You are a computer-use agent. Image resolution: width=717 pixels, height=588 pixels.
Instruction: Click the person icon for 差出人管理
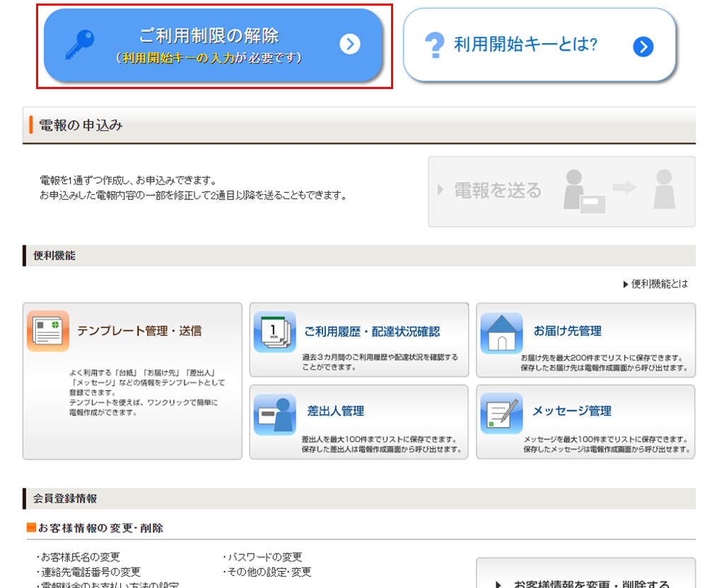pos(274,414)
